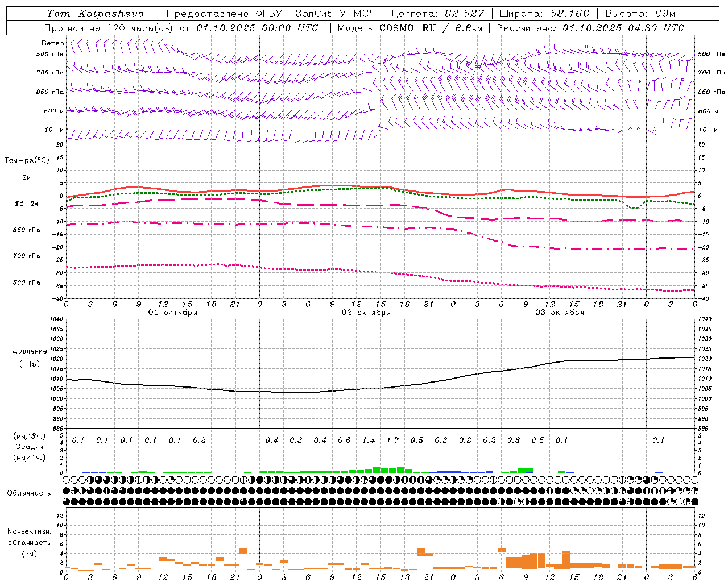Click the Осадки precipitation label
This screenshot has height=582, width=728.
(x=30, y=447)
